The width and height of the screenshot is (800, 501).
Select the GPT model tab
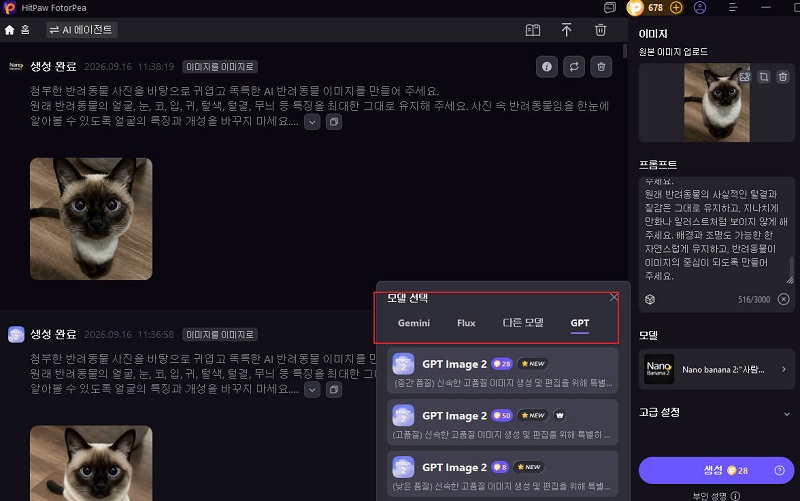580,323
